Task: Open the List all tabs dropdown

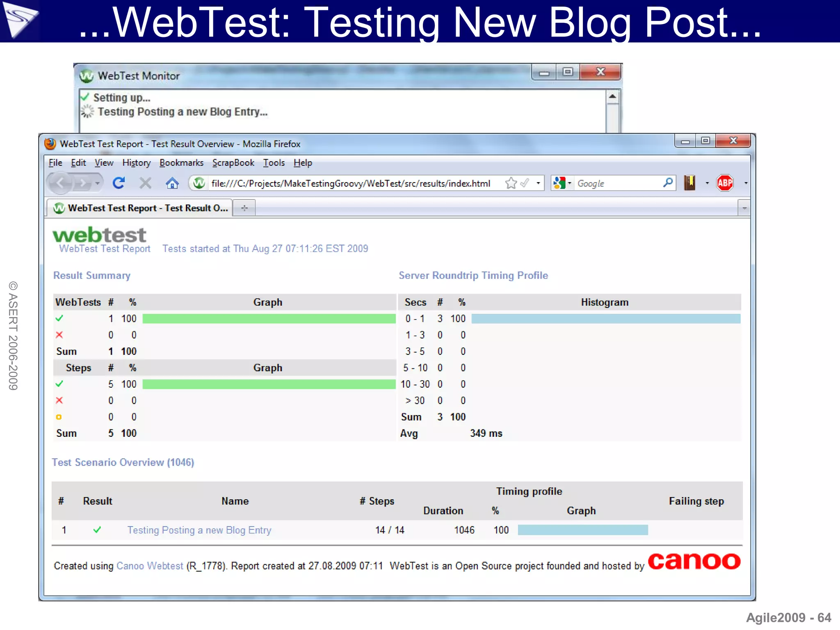Action: pyautogui.click(x=744, y=208)
